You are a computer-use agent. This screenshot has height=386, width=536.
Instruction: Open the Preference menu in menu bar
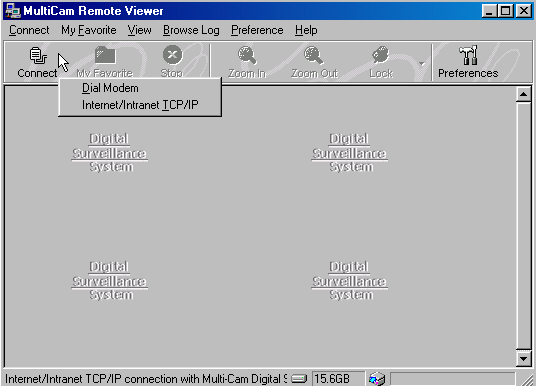(257, 30)
